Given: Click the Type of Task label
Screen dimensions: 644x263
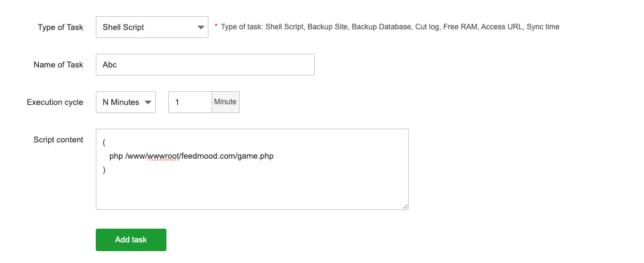Looking at the screenshot, I should click(x=60, y=27).
